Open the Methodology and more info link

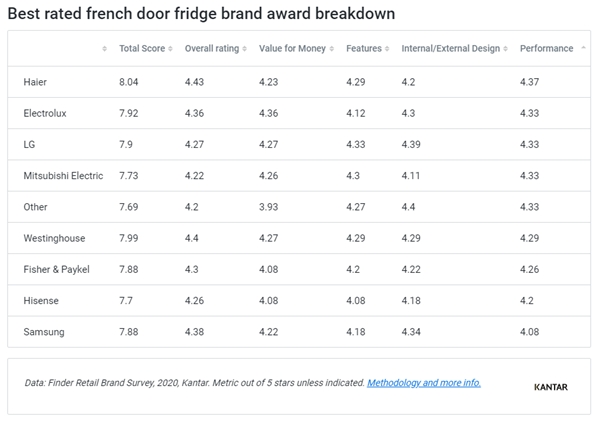[424, 383]
